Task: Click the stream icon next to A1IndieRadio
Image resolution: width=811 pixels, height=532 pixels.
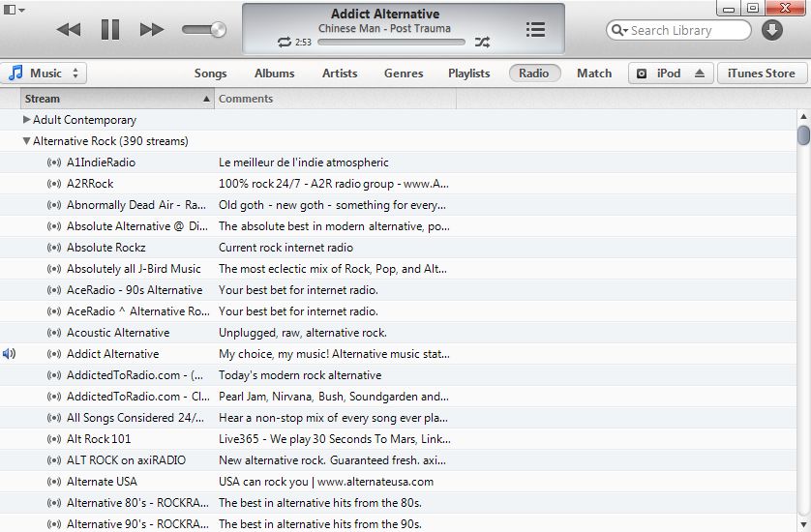Action: pyautogui.click(x=54, y=163)
